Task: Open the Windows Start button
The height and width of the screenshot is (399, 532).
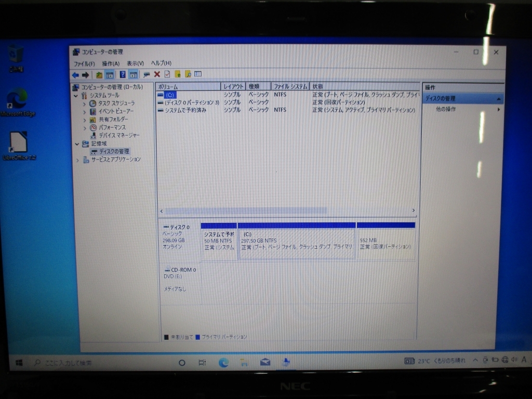Action: click(19, 363)
